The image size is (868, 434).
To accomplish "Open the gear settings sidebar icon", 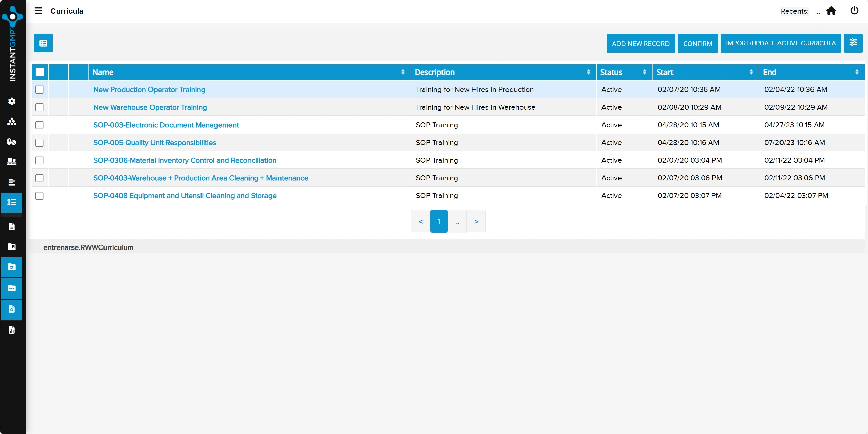I will point(12,101).
